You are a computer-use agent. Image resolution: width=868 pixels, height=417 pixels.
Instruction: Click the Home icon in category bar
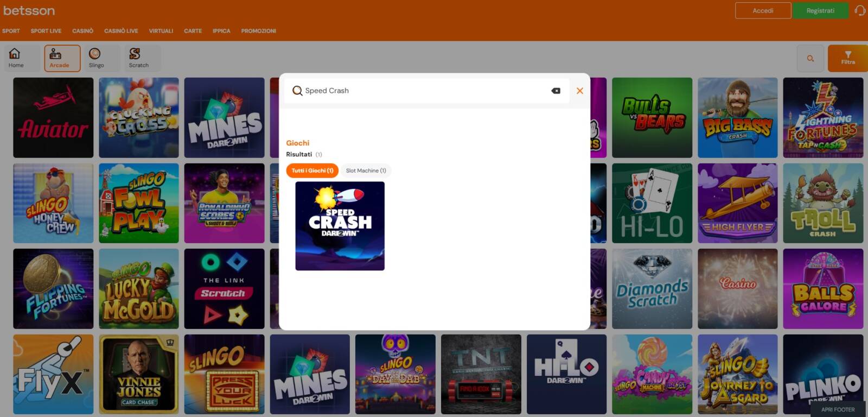point(16,58)
